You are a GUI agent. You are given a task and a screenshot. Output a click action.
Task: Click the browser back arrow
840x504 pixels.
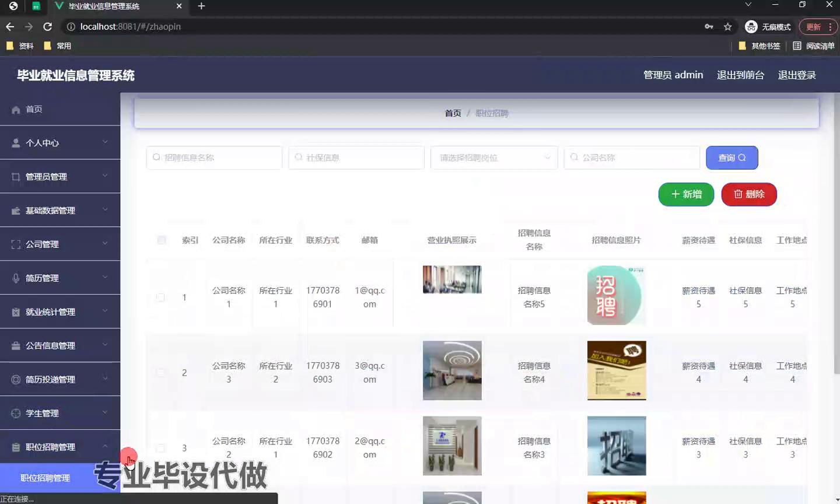[10, 27]
